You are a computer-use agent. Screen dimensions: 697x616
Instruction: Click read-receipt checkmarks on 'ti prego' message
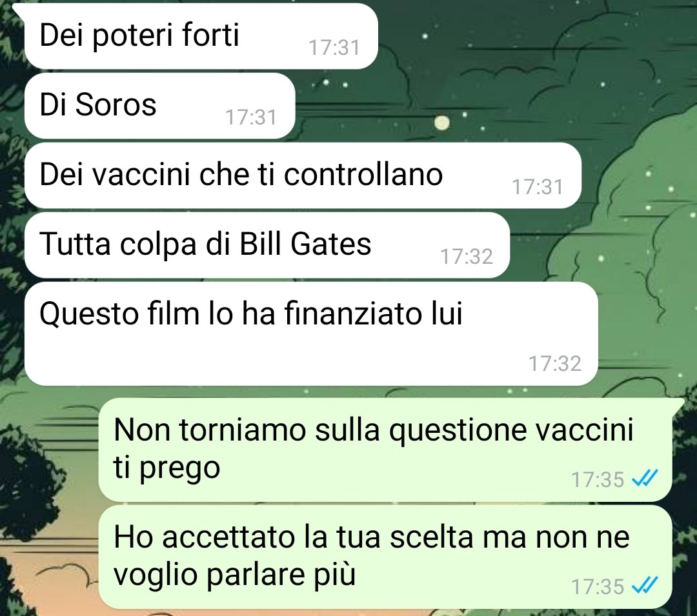pyautogui.click(x=645, y=479)
